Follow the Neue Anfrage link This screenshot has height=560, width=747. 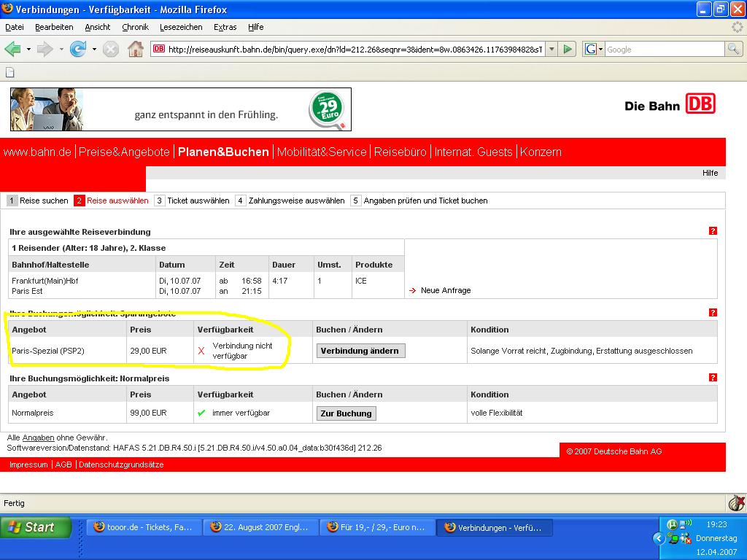[x=445, y=290]
